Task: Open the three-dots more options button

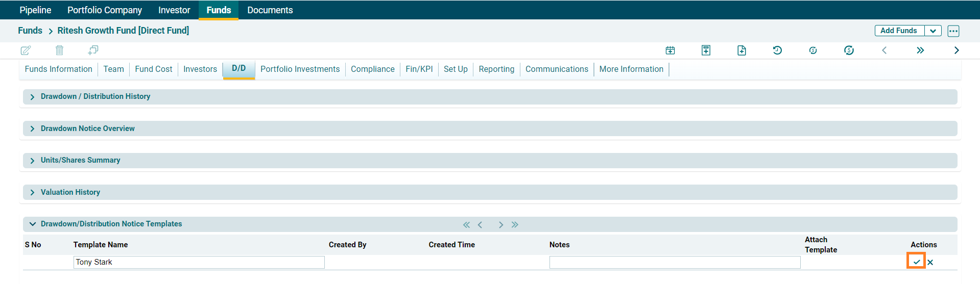Action: [x=953, y=31]
